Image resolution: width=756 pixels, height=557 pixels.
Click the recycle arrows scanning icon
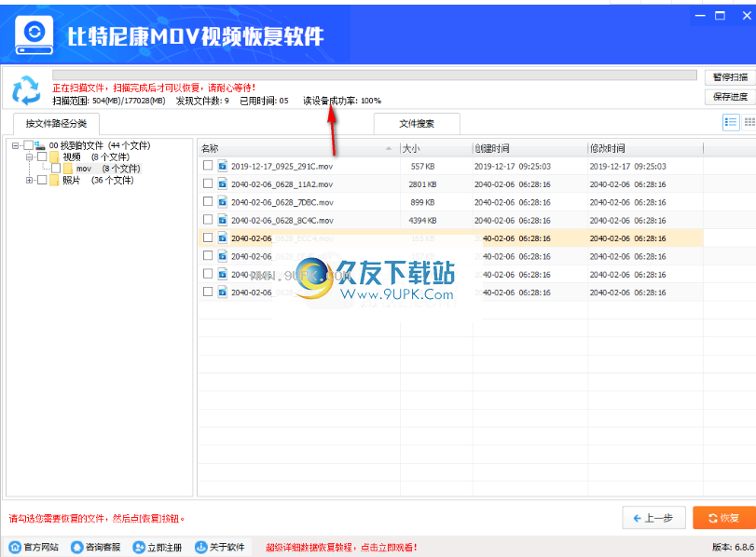(x=26, y=89)
